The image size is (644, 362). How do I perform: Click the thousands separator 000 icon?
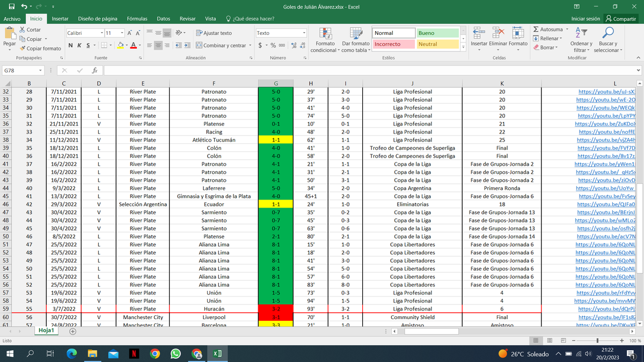282,46
